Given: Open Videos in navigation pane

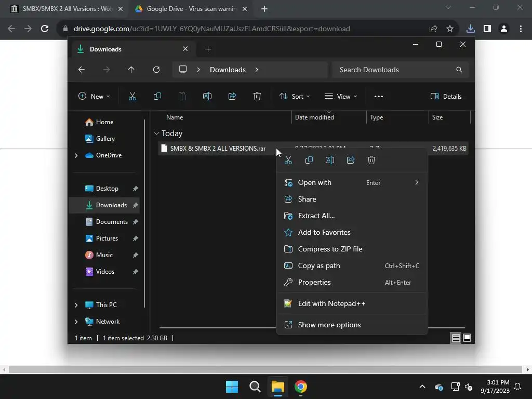Looking at the screenshot, I should [105, 272].
